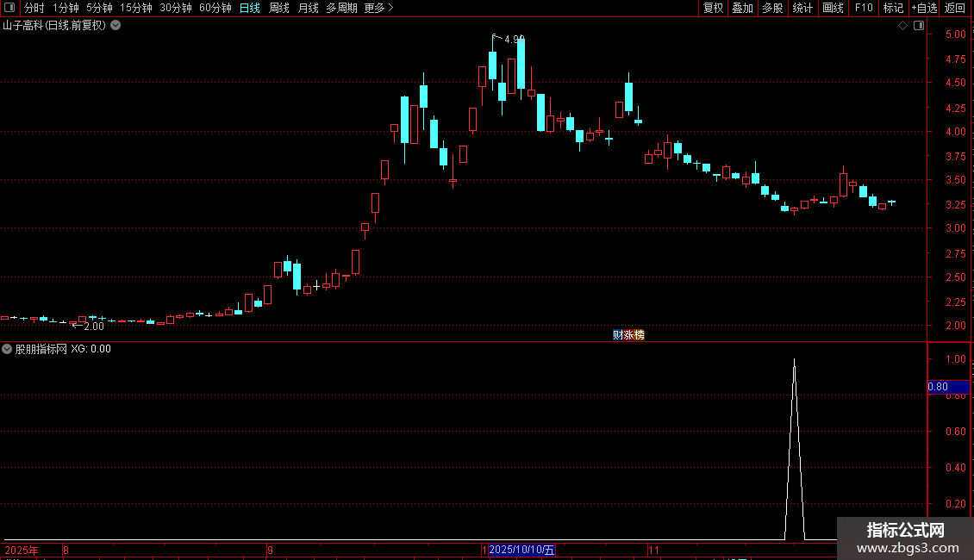This screenshot has height=560, width=974.
Task: Expand 股朋指标网 indicator dropdown arrow
Action: 7,349
